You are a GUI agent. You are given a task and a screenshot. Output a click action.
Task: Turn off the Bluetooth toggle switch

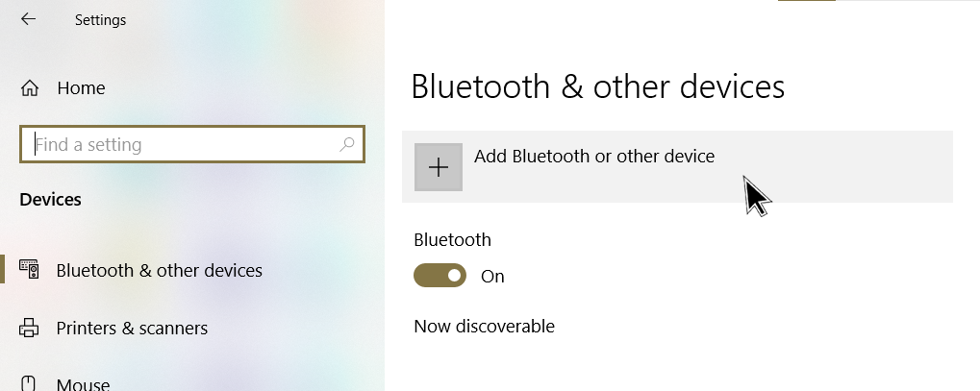point(440,277)
